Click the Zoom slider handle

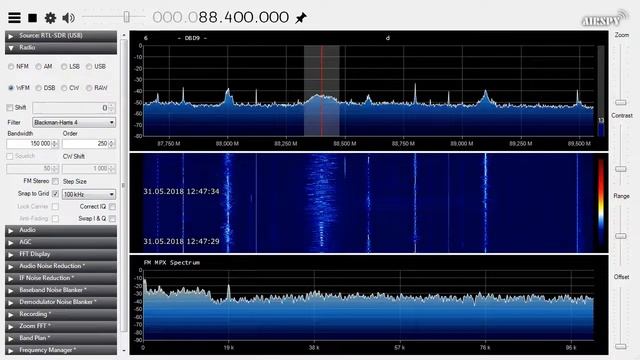click(x=621, y=102)
